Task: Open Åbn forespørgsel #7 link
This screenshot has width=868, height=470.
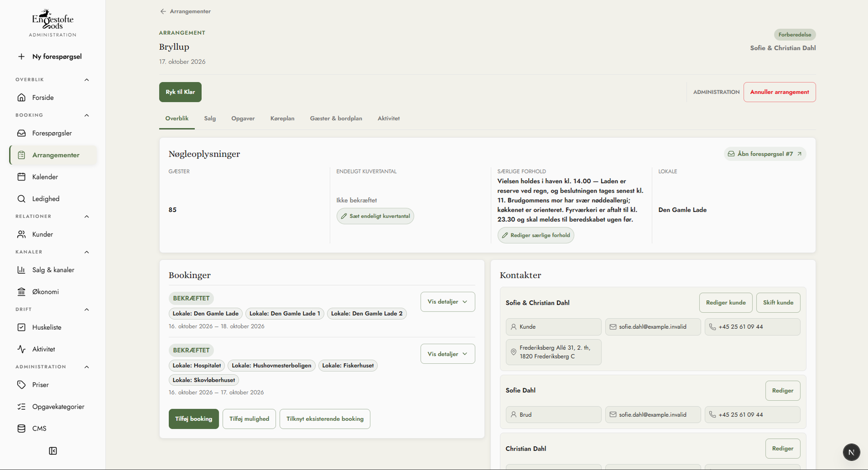Action: 765,154
